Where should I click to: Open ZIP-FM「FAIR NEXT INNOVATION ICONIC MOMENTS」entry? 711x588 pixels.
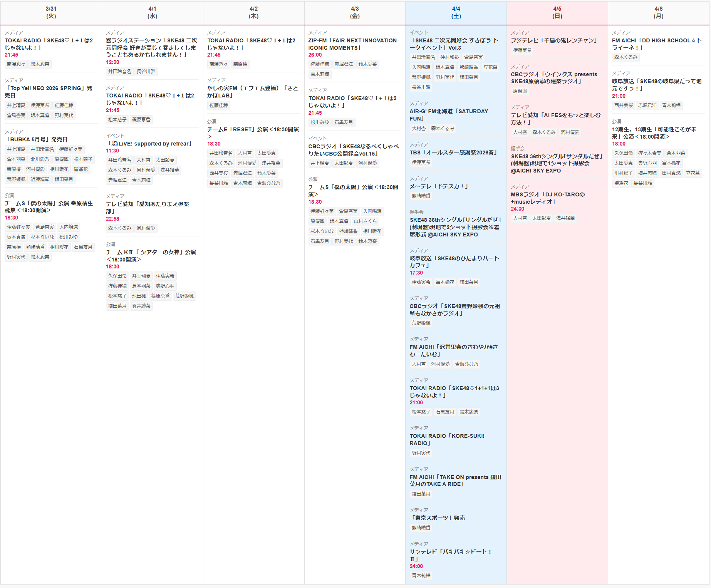click(352, 44)
